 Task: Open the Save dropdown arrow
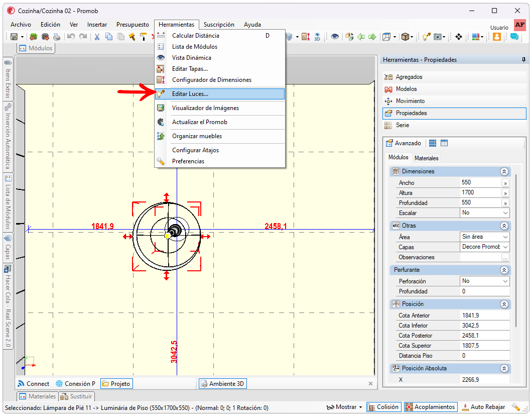(23, 37)
